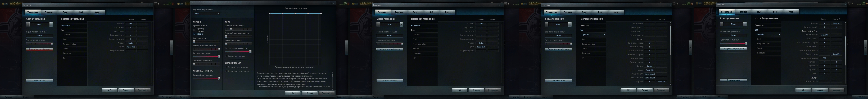Viewport: 868px width, 99px height.
Task: Enable Ограничивать крен у земли checkbox
Action: [226, 71]
